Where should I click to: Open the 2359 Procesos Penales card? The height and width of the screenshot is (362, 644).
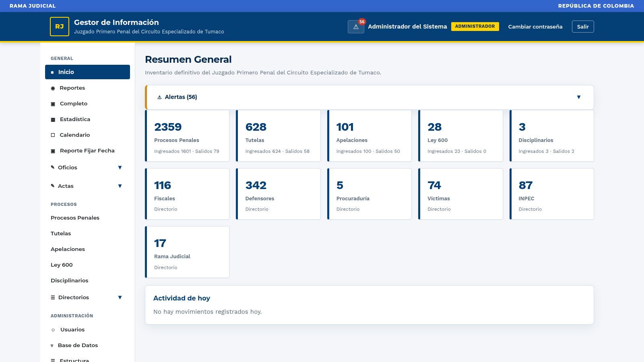187,136
